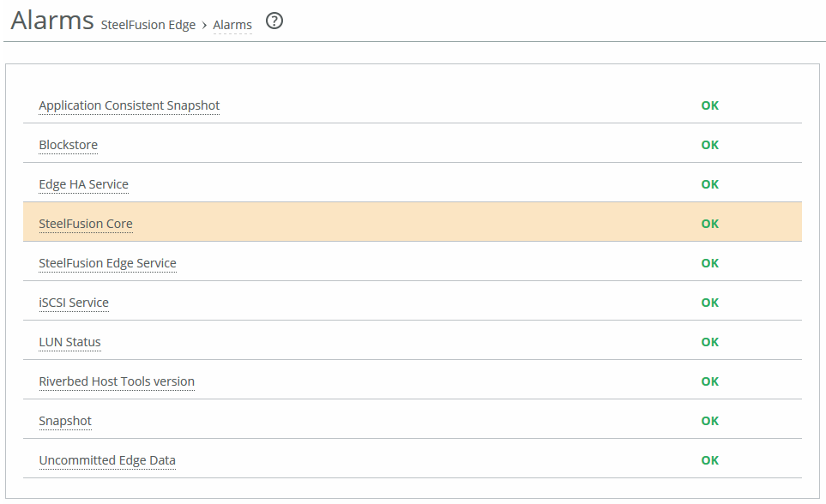Select the iSCSI Service alarm
Screen dimensions: 826x504
74,303
